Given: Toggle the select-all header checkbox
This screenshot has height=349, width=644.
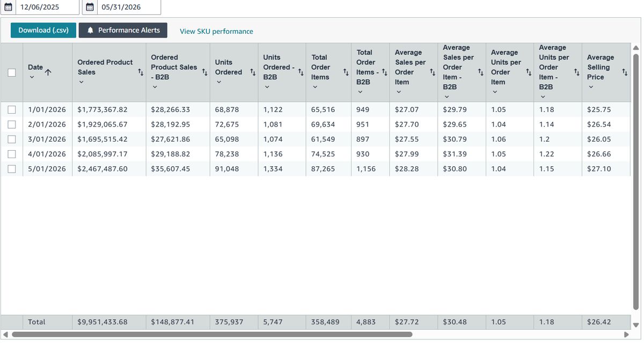Looking at the screenshot, I should 12,72.
